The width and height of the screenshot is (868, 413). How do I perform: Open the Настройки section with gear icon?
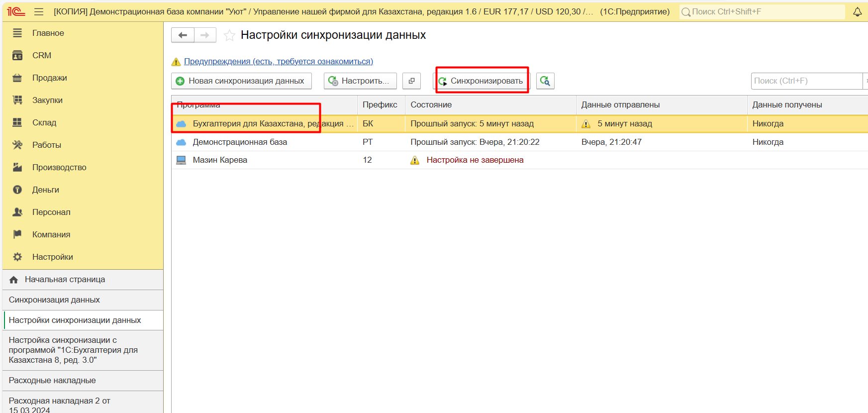(x=52, y=257)
